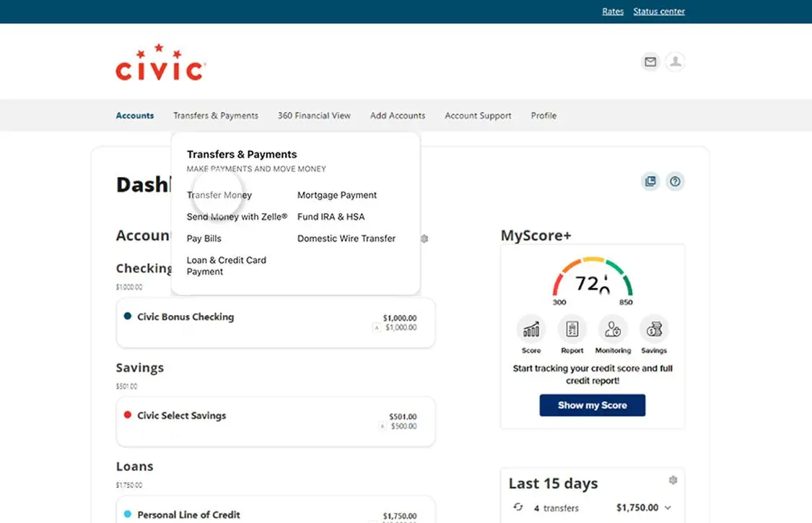Select the Savings icon in MyScore+ panel
This screenshot has width=812, height=523.
[654, 332]
